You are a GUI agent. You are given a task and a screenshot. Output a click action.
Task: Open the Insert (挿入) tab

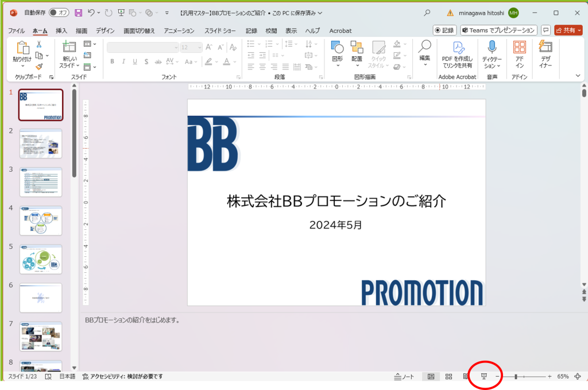click(x=61, y=31)
